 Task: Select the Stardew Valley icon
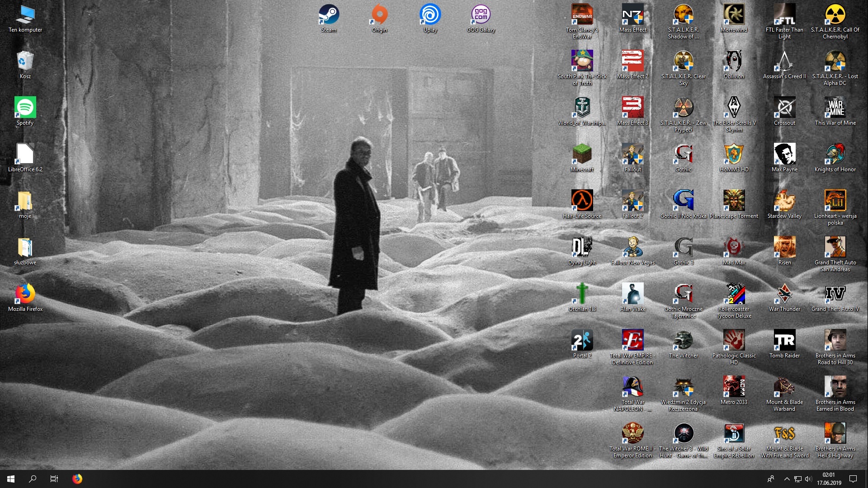(x=784, y=201)
